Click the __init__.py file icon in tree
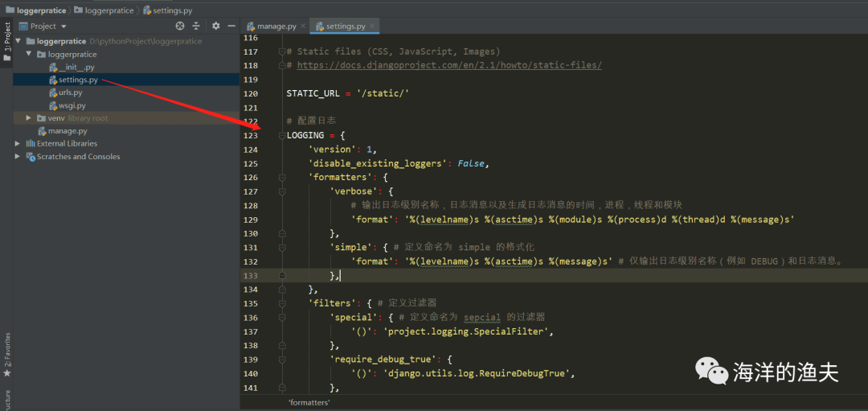Image resolution: width=868 pixels, height=411 pixels. [x=53, y=67]
